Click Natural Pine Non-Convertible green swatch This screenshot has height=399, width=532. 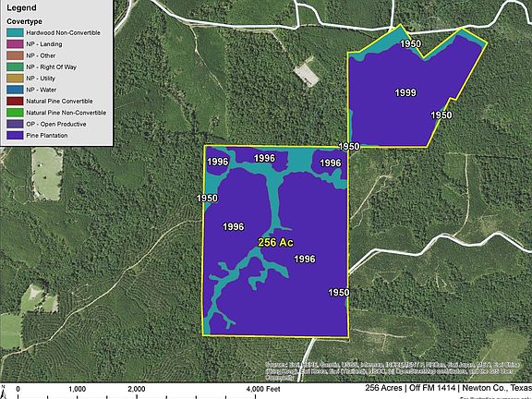pyautogui.click(x=15, y=113)
